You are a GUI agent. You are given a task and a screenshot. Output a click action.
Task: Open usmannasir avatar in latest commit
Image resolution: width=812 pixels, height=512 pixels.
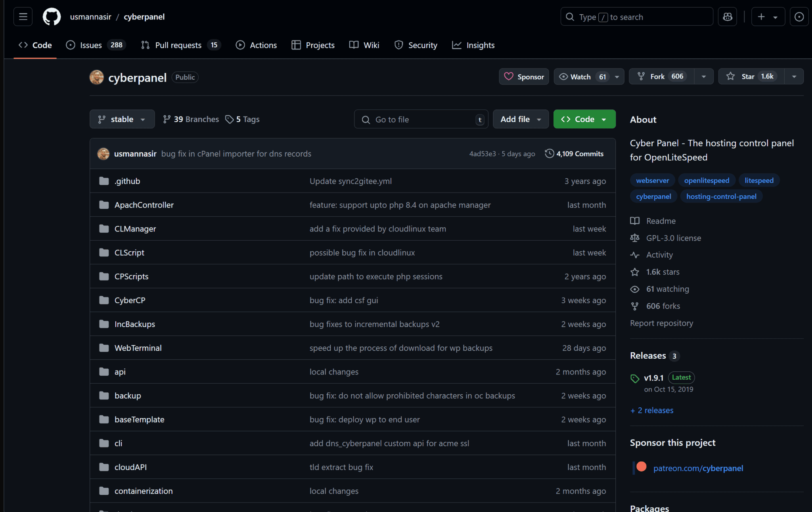click(103, 154)
